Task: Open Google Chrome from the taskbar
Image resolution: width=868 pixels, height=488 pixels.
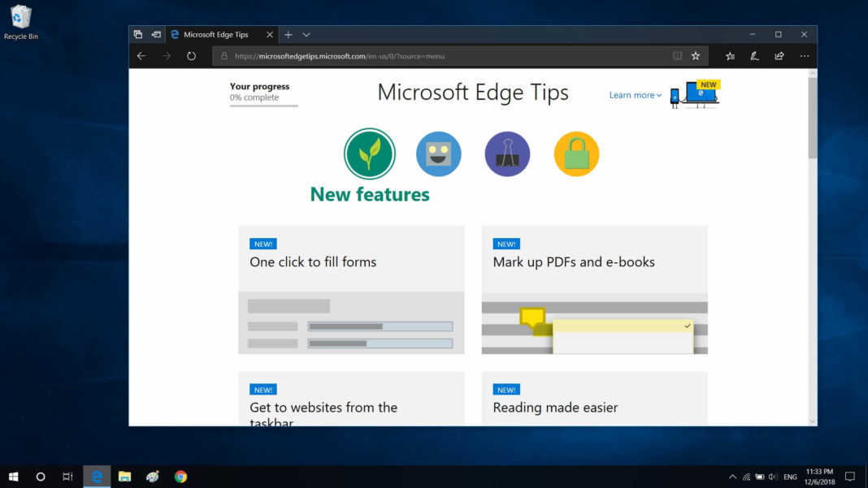Action: point(180,476)
